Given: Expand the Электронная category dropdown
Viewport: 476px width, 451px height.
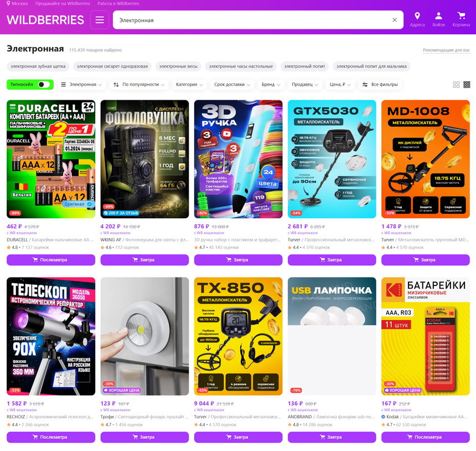Looking at the screenshot, I should pyautogui.click(x=81, y=84).
